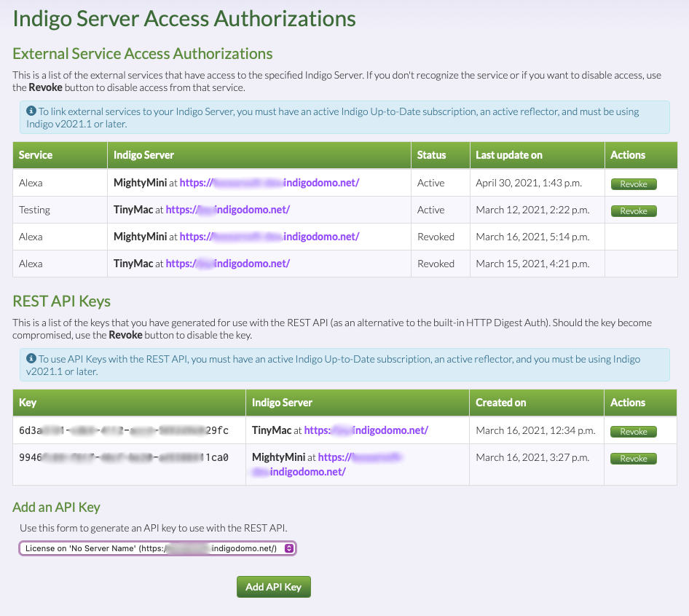Click the Last update on column header

(538, 155)
